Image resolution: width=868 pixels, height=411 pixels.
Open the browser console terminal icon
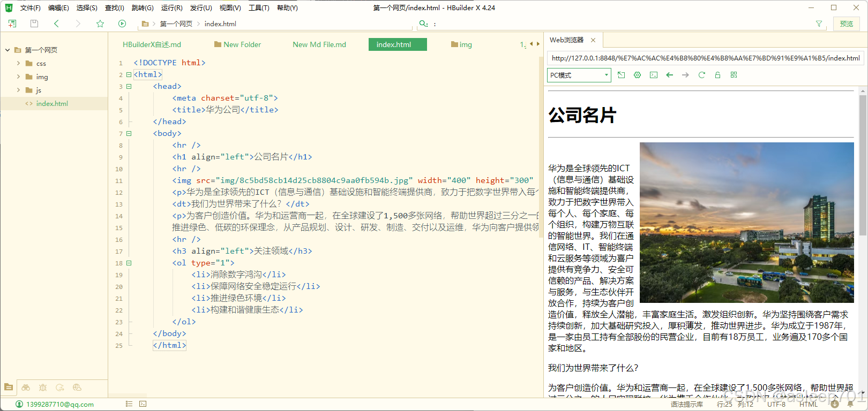(x=654, y=75)
